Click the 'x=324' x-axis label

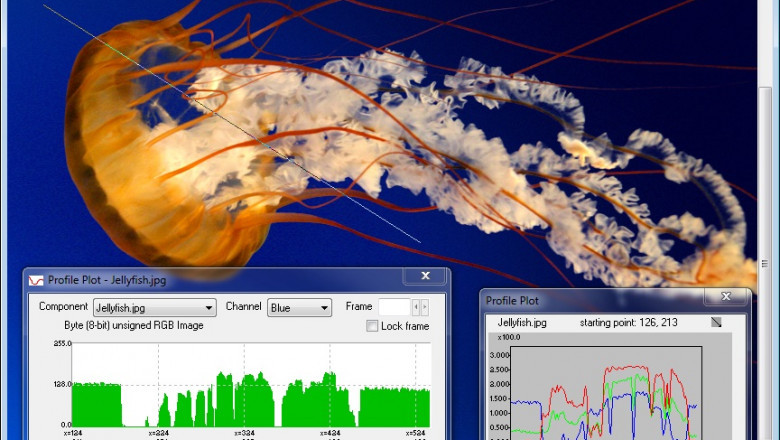(245, 433)
